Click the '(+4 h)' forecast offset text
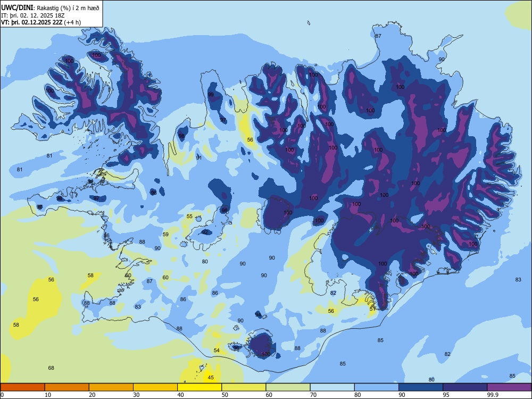This screenshot has height=399, width=532. pyautogui.click(x=72, y=22)
